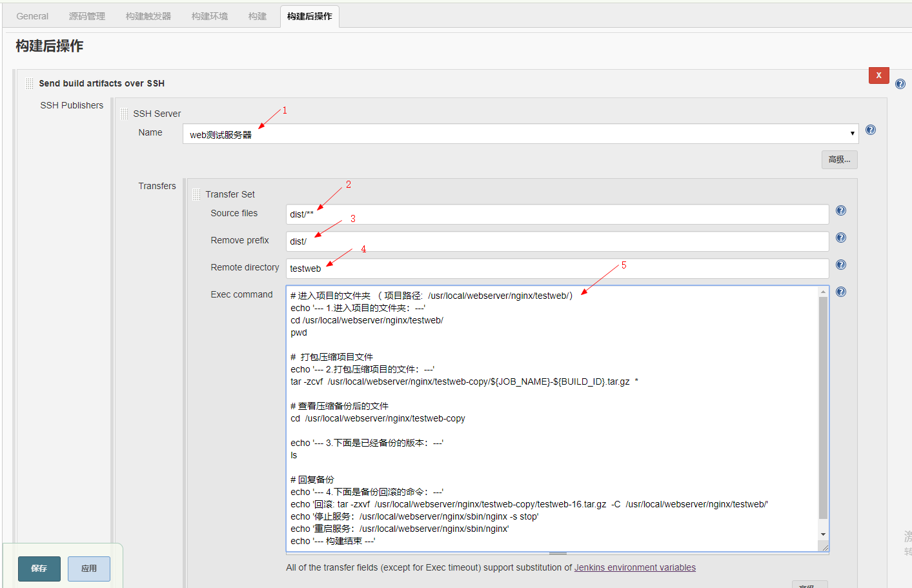Open Jenkins environment variables link
This screenshot has height=588, width=912.
point(635,567)
